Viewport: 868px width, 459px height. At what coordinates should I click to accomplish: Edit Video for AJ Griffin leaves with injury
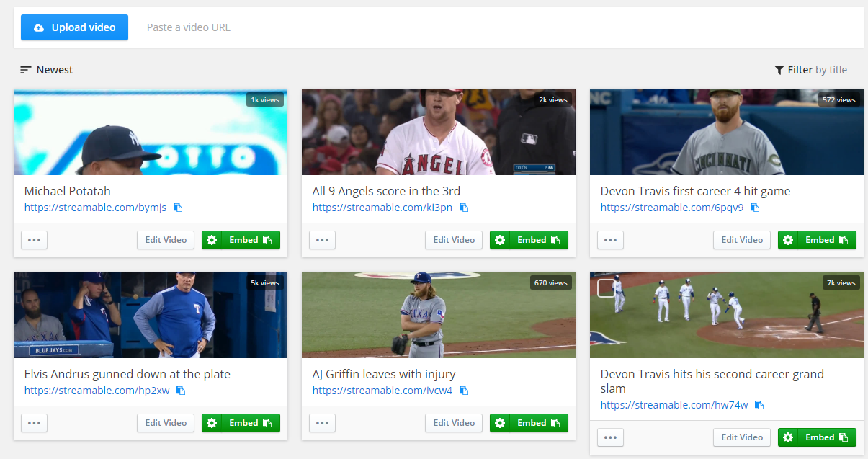454,423
